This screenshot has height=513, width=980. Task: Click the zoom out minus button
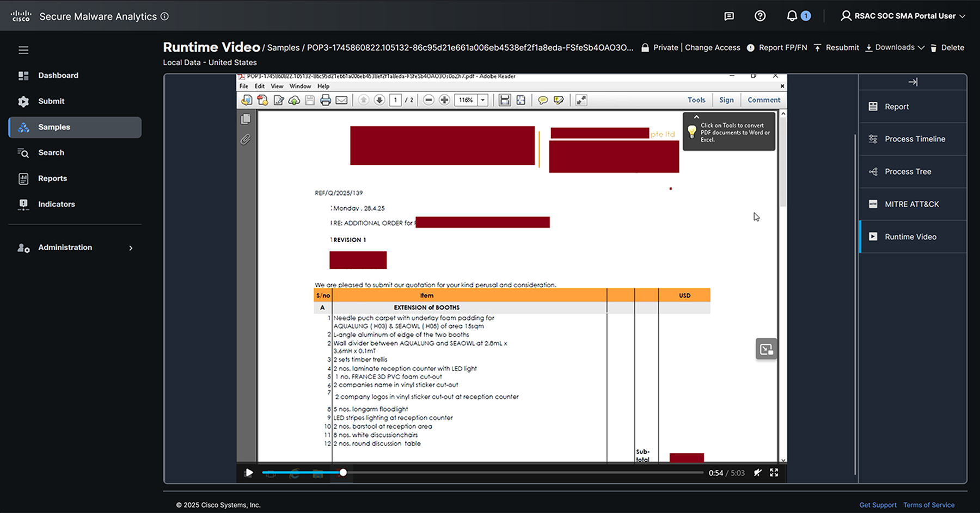coord(428,100)
